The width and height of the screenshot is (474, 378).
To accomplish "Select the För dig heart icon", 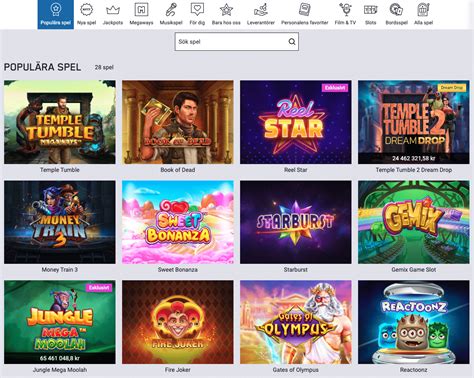I will pyautogui.click(x=197, y=10).
